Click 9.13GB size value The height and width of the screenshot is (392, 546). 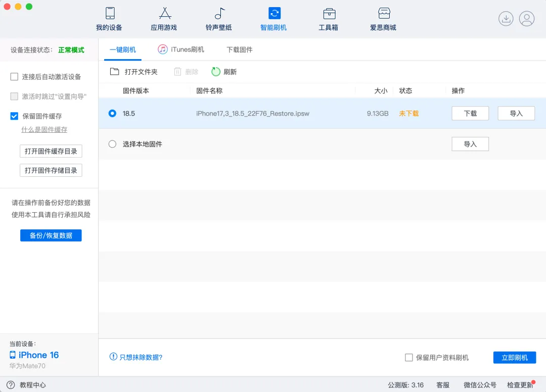378,113
